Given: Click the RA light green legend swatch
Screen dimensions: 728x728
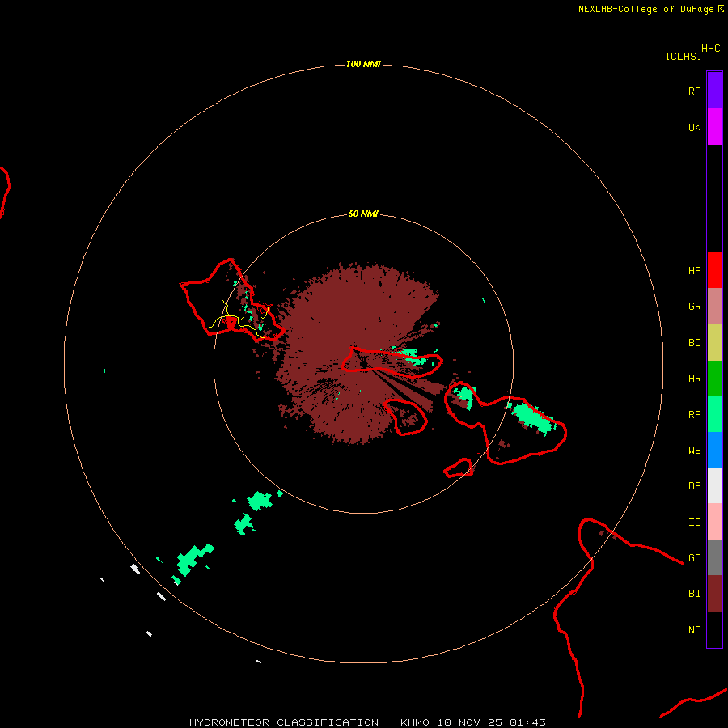Looking at the screenshot, I should 714,414.
